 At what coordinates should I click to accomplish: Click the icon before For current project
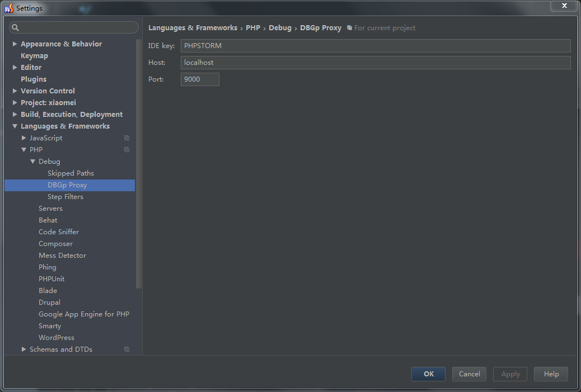click(x=349, y=28)
